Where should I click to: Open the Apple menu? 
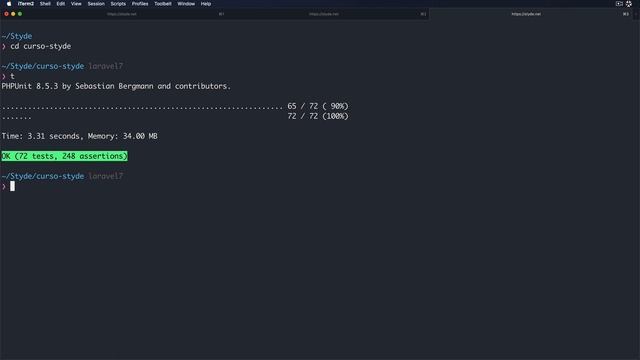coord(9,4)
